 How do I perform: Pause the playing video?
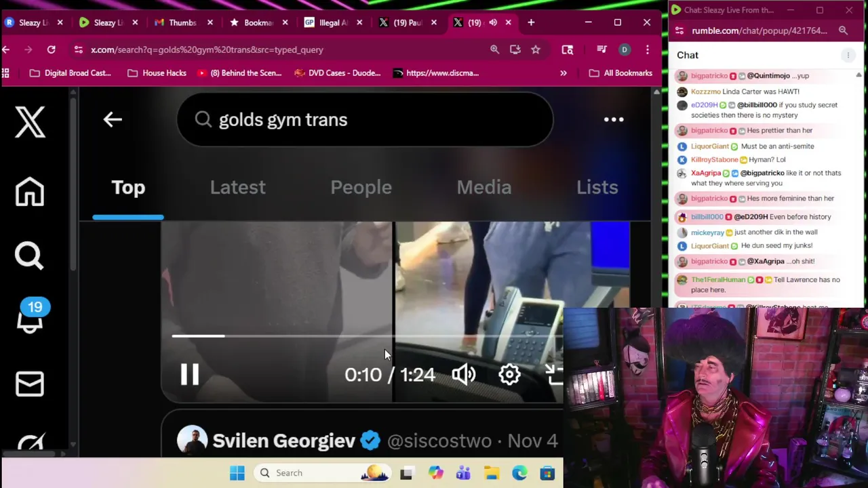(189, 374)
